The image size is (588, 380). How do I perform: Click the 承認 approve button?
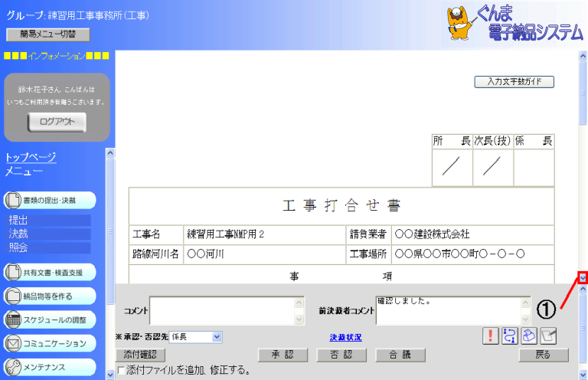[x=283, y=355]
